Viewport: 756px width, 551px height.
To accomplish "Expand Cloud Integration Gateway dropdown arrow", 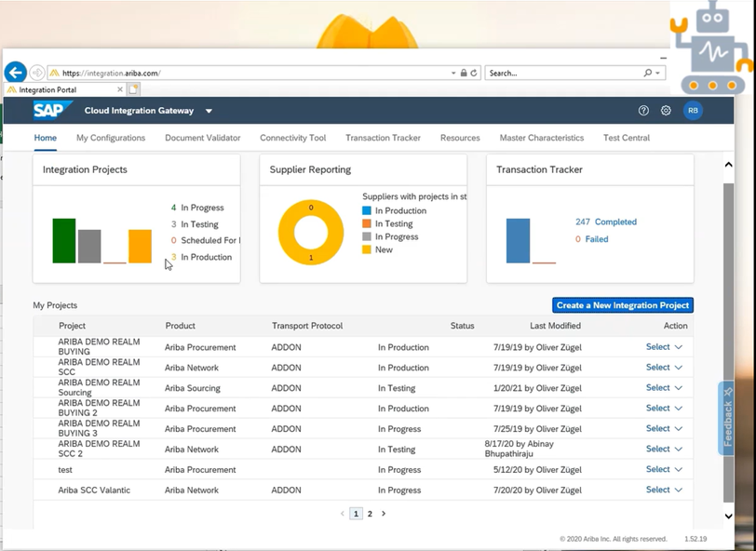I will click(x=209, y=111).
